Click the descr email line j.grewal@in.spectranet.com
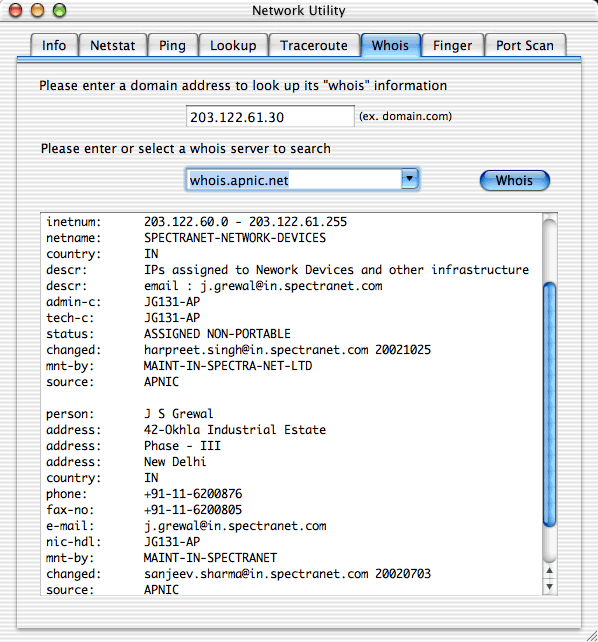 (x=263, y=286)
